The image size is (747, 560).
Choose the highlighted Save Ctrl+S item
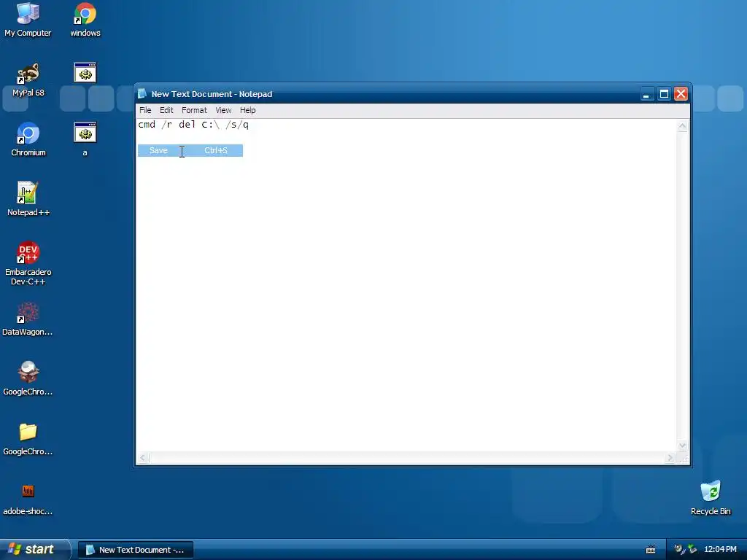[x=190, y=150]
